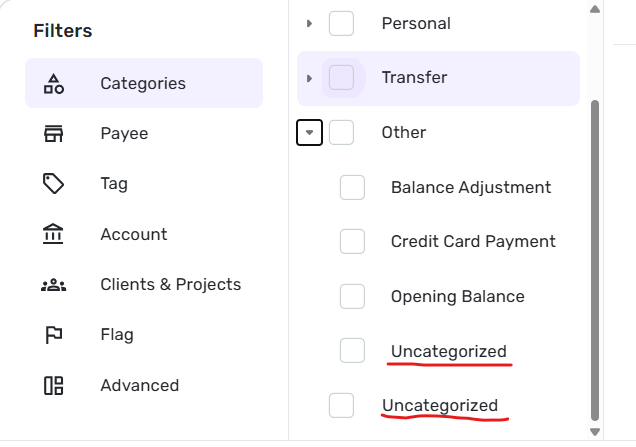Click the Clients & Projects people icon
The height and width of the screenshot is (447, 636).
54,285
